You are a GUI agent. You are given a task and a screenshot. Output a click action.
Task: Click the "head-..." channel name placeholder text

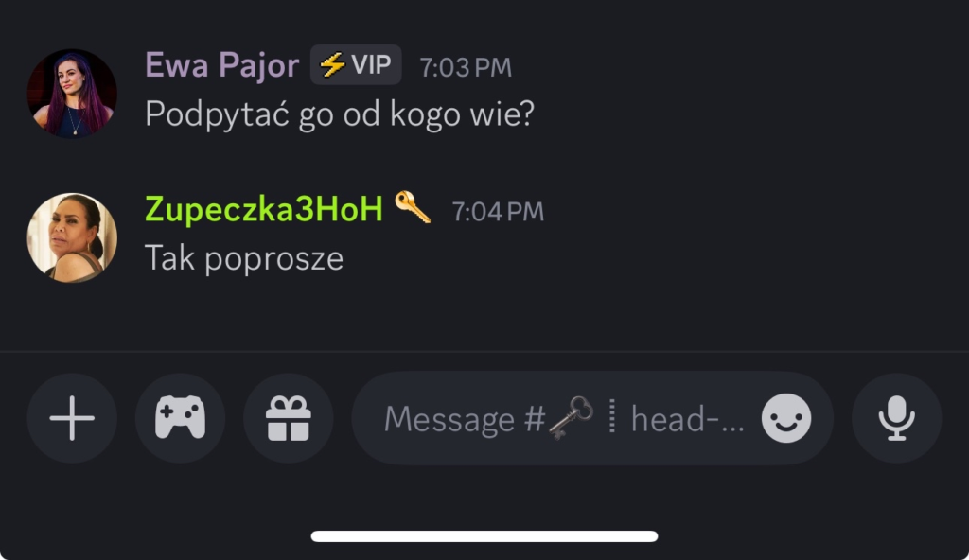688,417
